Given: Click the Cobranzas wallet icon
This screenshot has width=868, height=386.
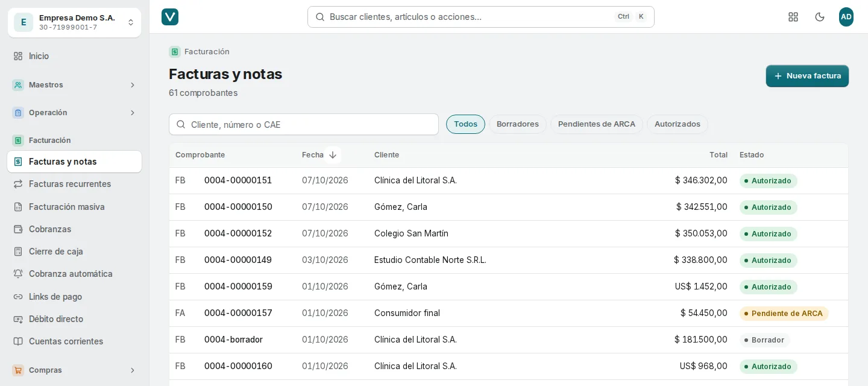Looking at the screenshot, I should tap(18, 229).
